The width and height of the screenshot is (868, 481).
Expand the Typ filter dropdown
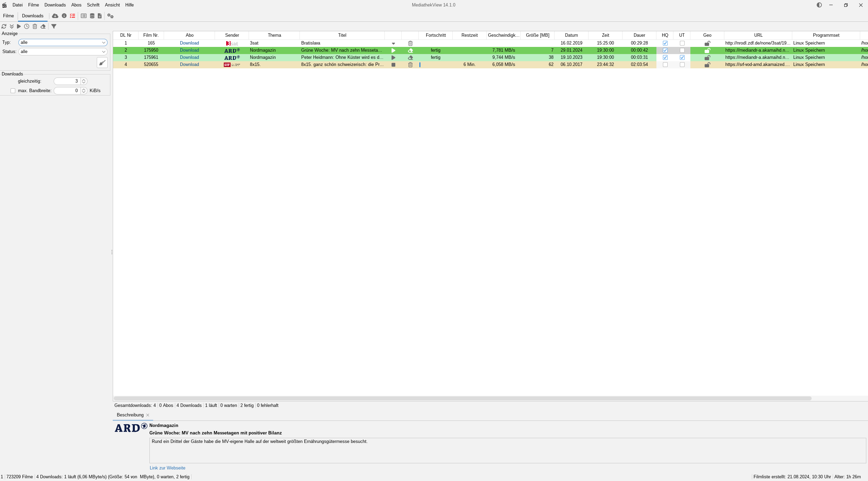point(104,42)
